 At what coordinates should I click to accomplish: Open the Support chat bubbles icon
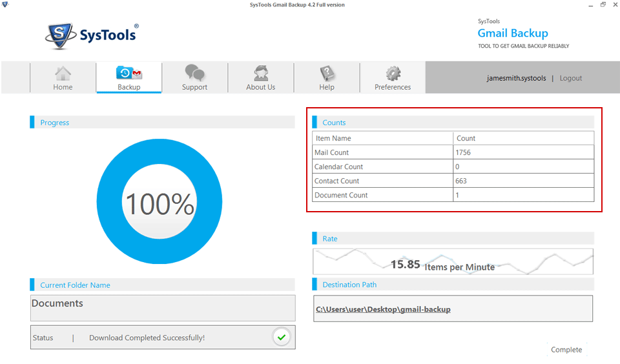(x=194, y=73)
